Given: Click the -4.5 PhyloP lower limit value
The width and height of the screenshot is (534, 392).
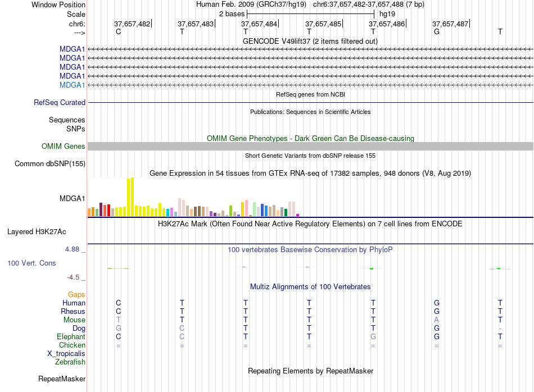Looking at the screenshot, I should (73, 277).
